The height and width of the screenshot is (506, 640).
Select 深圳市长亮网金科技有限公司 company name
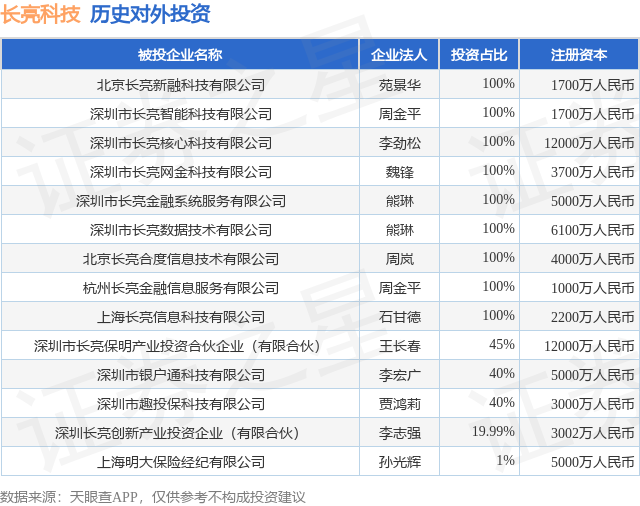[181, 172]
